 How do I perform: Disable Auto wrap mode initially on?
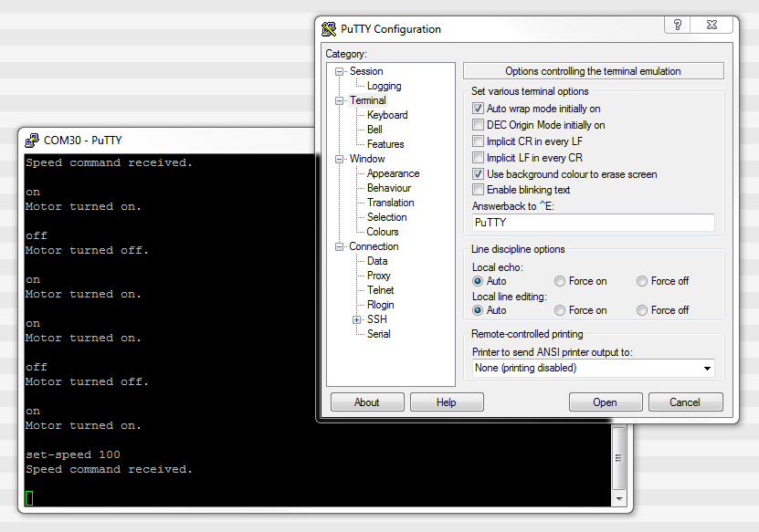click(x=478, y=109)
